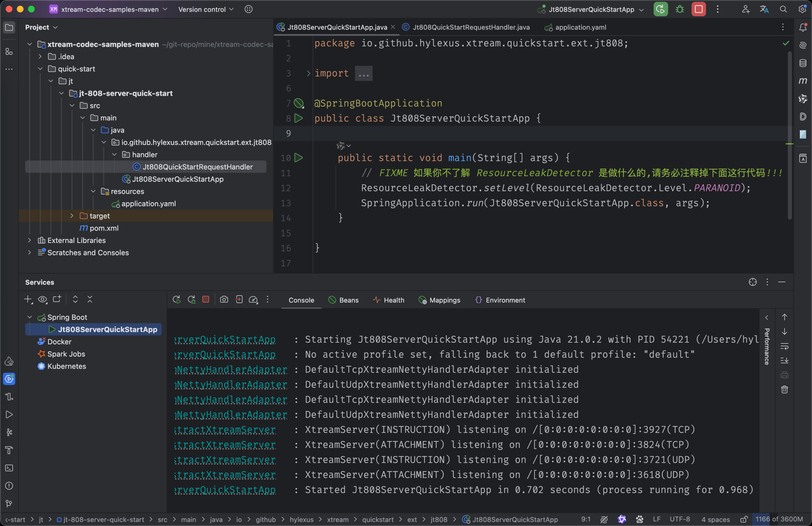
Task: Select Kubernetes in Services tree
Action: tap(66, 366)
